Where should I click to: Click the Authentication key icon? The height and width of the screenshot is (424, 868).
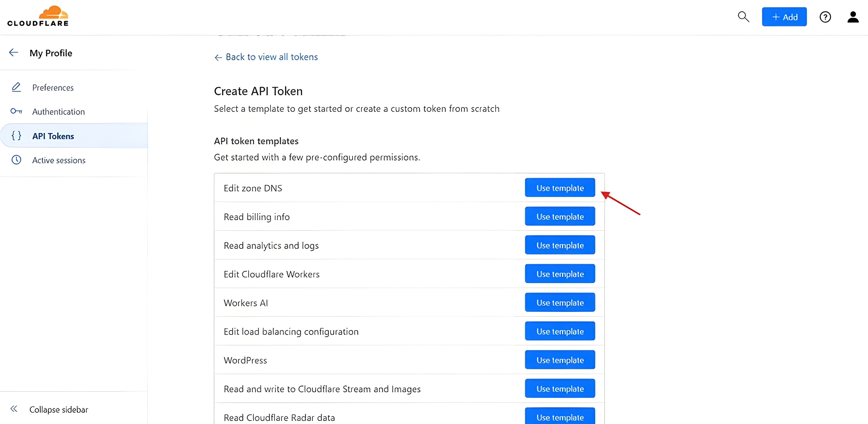16,111
